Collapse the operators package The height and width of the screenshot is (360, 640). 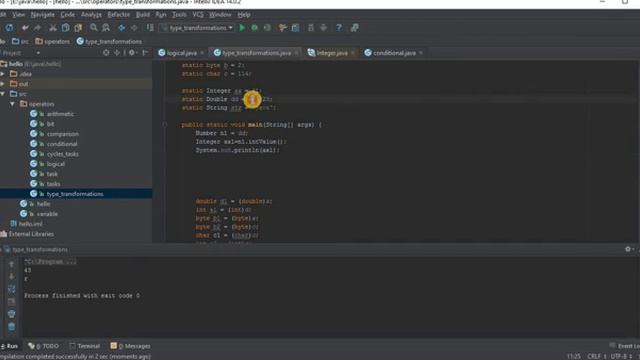(12, 104)
